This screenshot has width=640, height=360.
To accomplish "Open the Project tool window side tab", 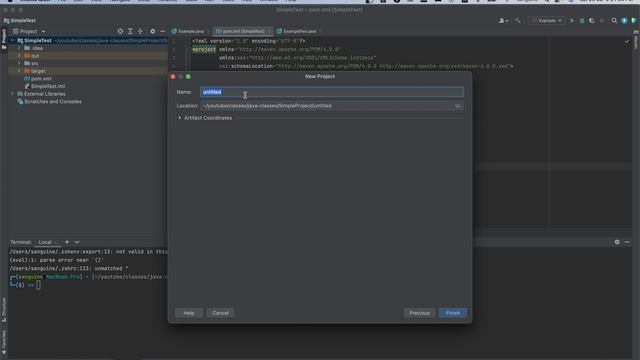I will 4,39.
